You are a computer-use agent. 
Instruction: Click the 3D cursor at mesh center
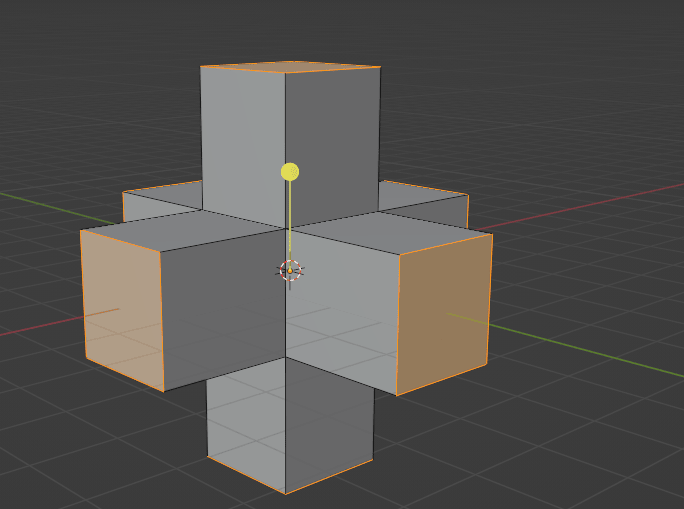coord(290,270)
